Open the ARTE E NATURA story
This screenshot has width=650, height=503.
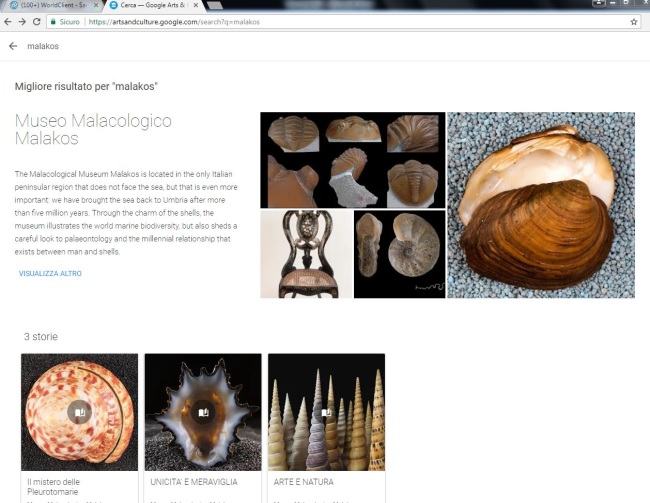coord(326,428)
